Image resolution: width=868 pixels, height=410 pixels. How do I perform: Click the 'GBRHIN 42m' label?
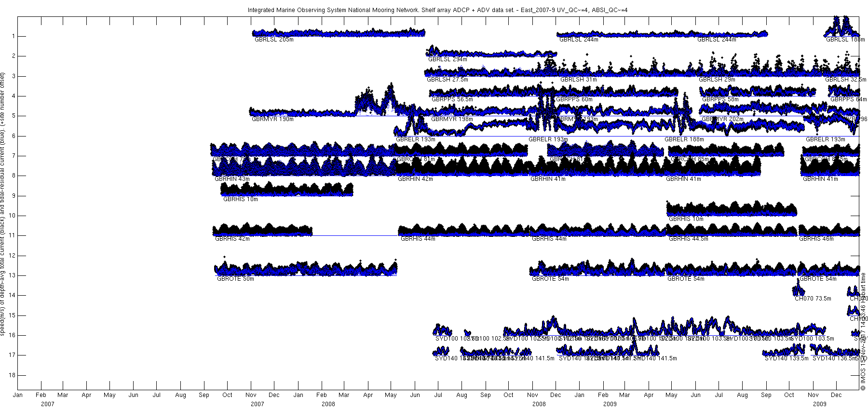[x=415, y=179]
